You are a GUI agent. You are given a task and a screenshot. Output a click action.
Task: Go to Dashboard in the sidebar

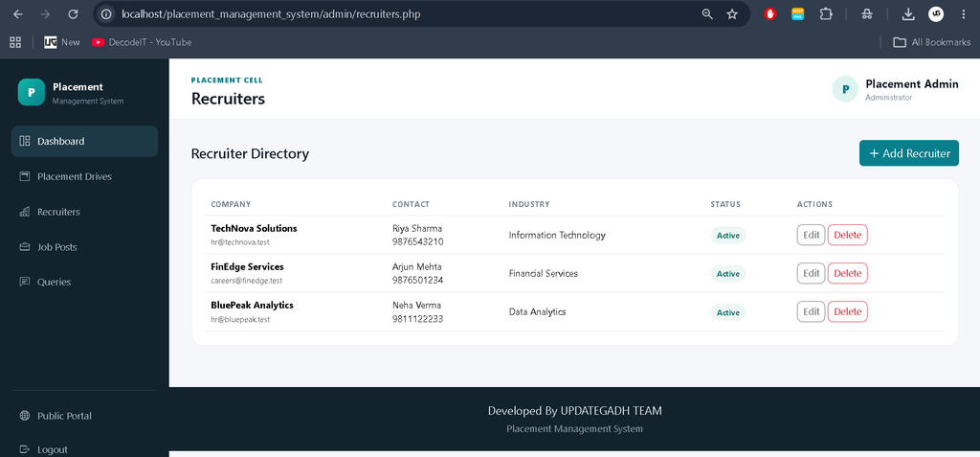point(84,141)
